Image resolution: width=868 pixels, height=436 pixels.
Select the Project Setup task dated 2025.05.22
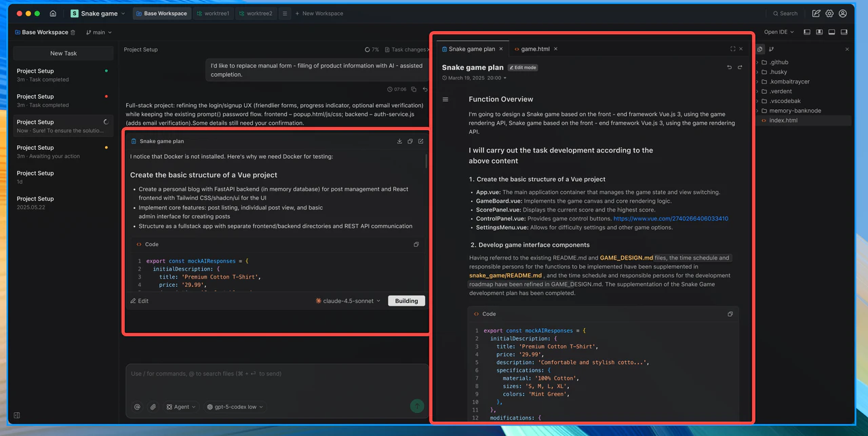(x=63, y=203)
